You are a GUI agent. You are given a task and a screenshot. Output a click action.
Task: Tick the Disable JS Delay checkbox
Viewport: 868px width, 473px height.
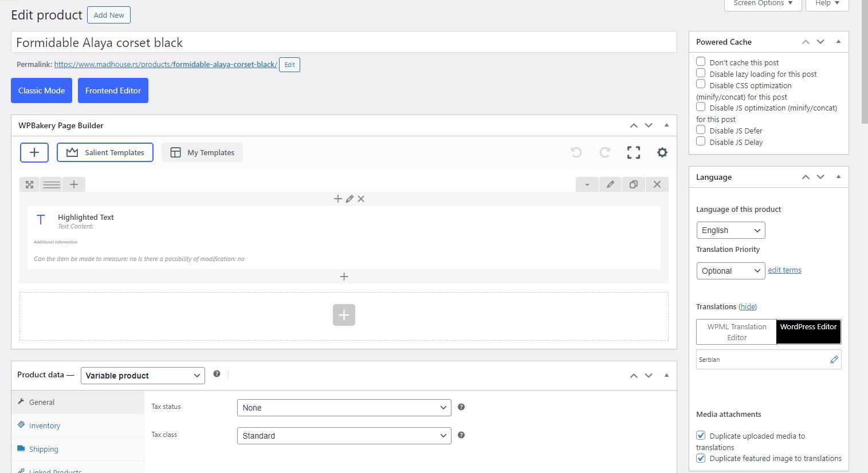click(701, 141)
